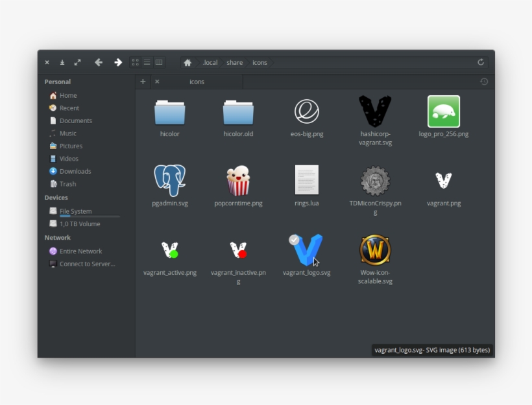
Task: Select the eos-big.png file
Action: 307,111
